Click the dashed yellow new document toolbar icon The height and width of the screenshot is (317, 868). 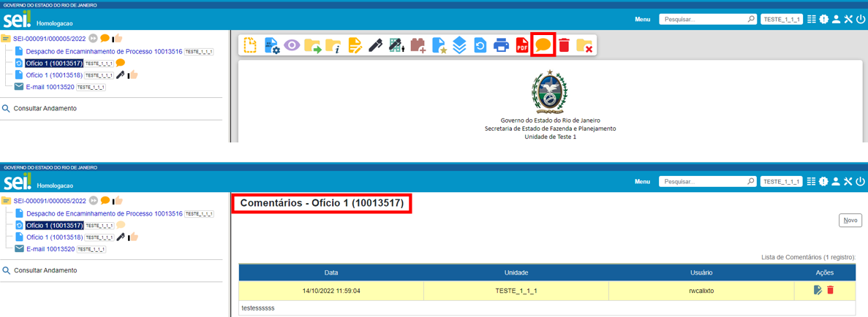[250, 45]
